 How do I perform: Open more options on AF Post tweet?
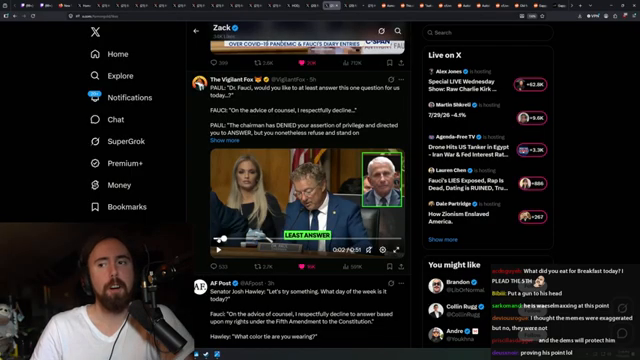(x=401, y=283)
